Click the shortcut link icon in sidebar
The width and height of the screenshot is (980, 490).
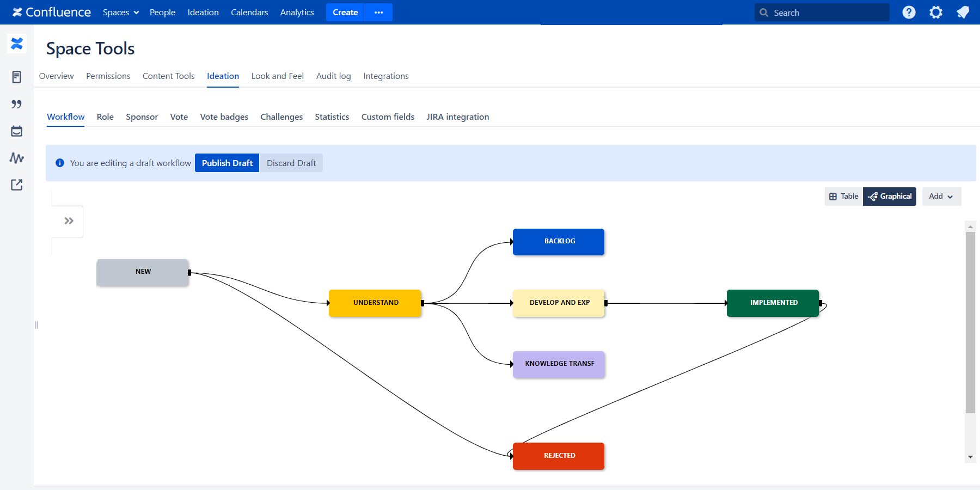(x=17, y=185)
